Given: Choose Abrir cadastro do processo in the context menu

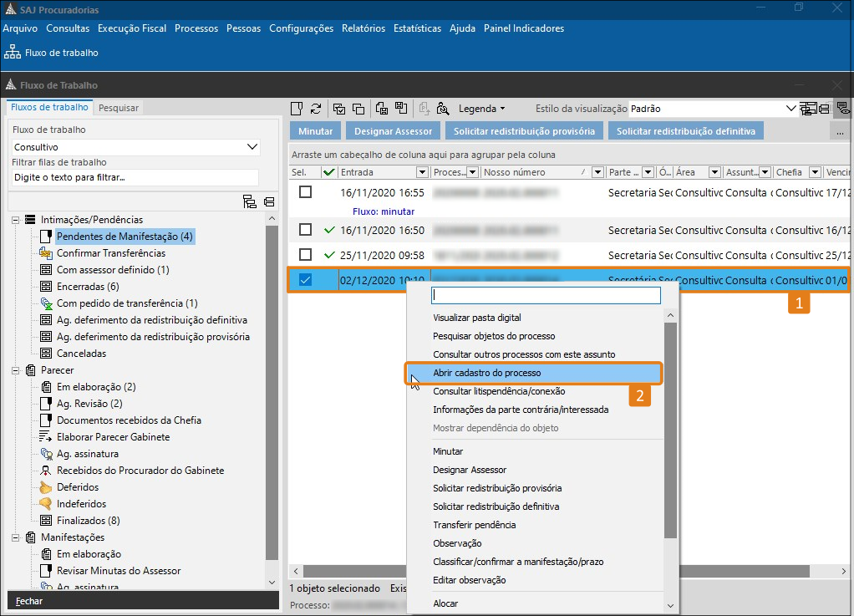Looking at the screenshot, I should point(486,373).
